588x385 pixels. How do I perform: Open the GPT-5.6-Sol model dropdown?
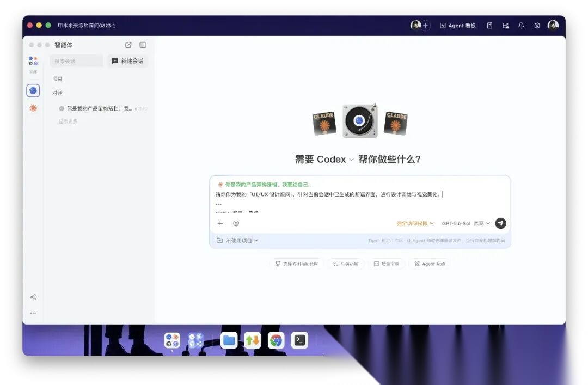465,223
